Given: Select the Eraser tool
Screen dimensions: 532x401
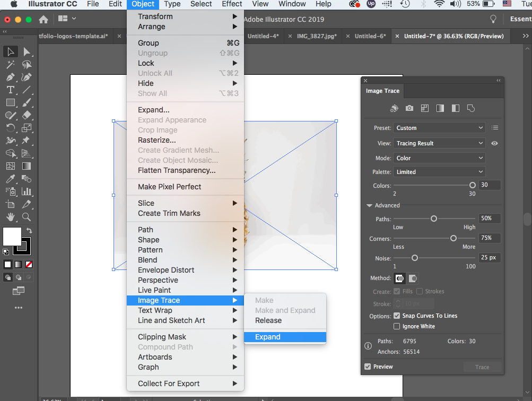Looking at the screenshot, I should pyautogui.click(x=27, y=115).
